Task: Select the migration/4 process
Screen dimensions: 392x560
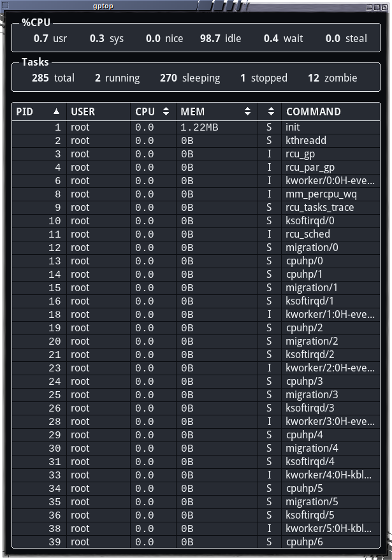Action: click(196, 449)
